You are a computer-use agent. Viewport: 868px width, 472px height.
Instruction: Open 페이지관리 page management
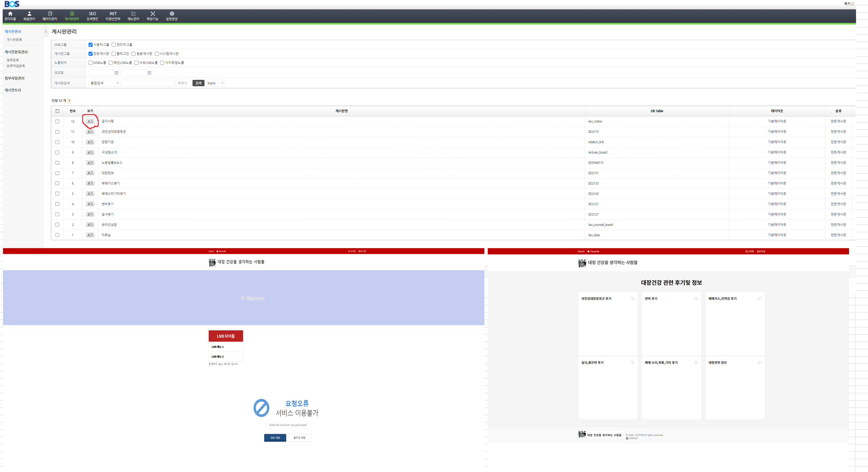tap(50, 16)
